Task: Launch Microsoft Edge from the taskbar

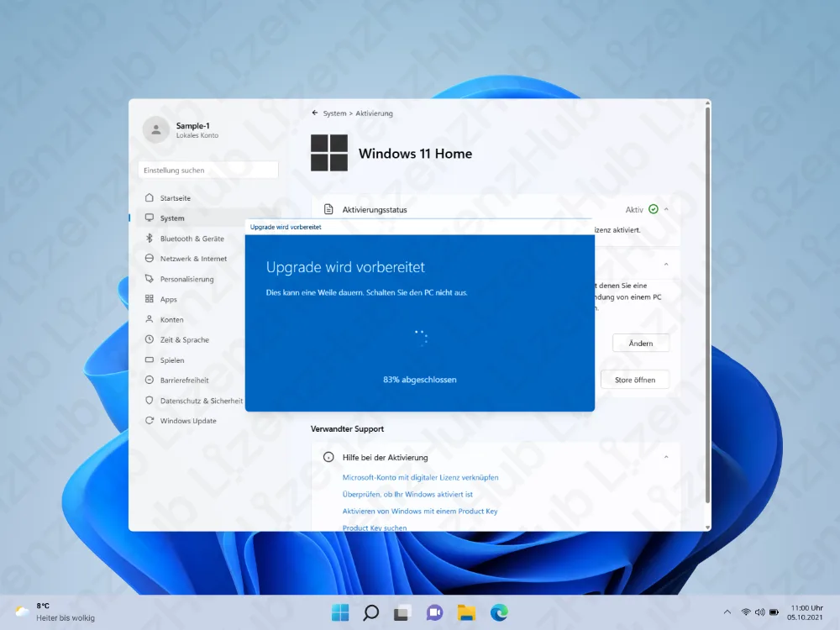Action: tap(501, 613)
